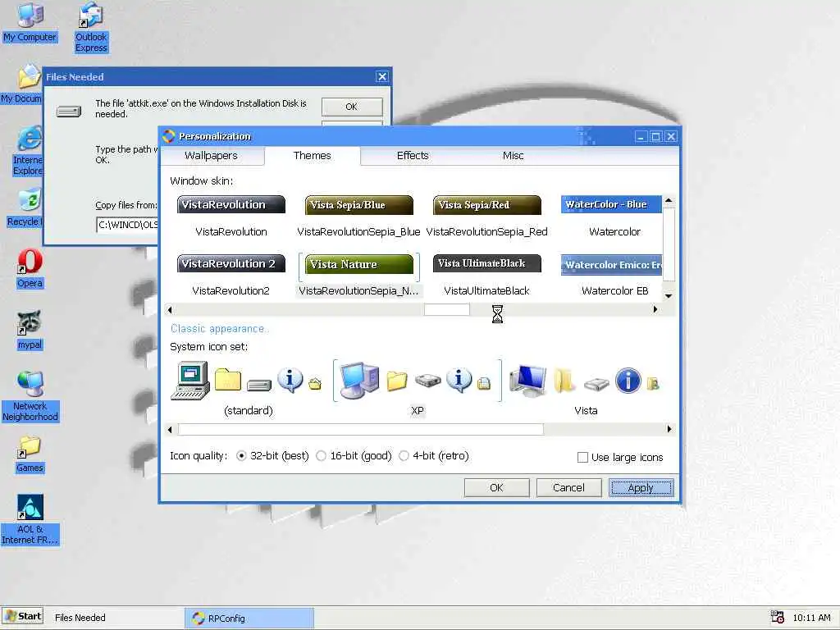Image resolution: width=840 pixels, height=630 pixels.
Task: Click skin list right scroll arrow
Action: (x=655, y=309)
